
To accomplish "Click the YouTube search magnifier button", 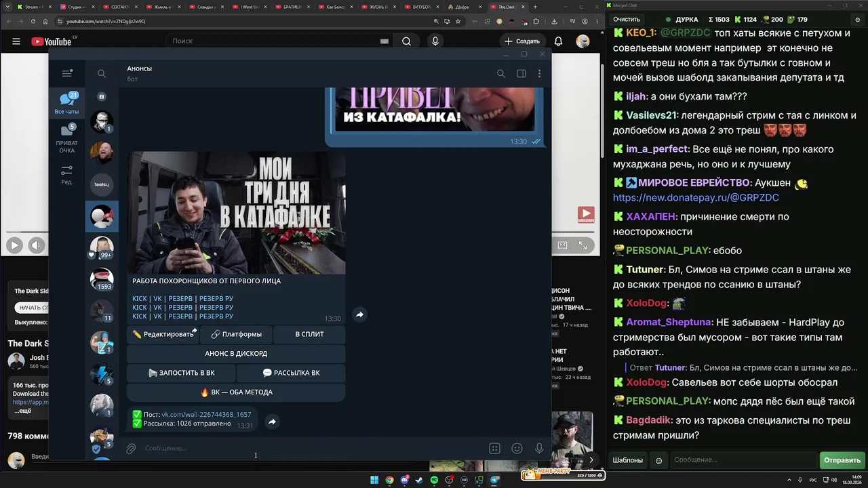I will [x=406, y=41].
